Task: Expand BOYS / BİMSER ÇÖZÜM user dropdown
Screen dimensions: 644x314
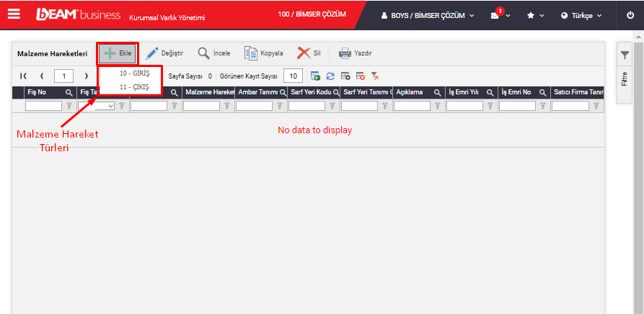Action: [x=428, y=16]
